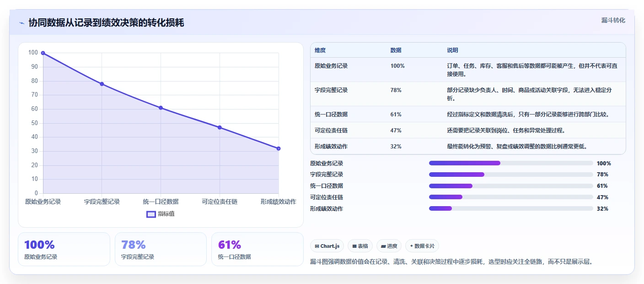
Task: Click the 47% label beside progress bars
Action: [x=602, y=197]
